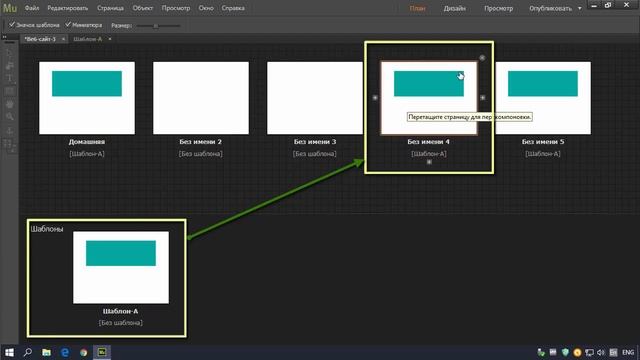The image size is (640, 360).
Task: Add sibling page to the left of Без имени 4
Action: [x=375, y=98]
